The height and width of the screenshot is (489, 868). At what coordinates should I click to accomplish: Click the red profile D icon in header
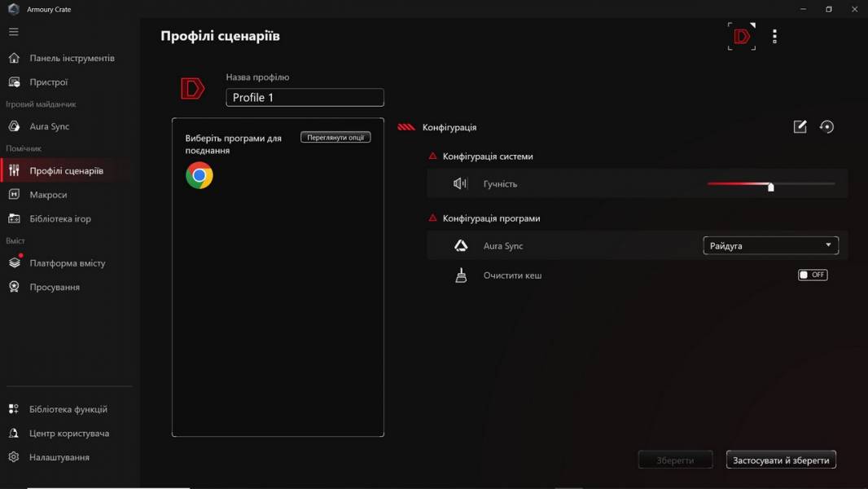point(741,37)
